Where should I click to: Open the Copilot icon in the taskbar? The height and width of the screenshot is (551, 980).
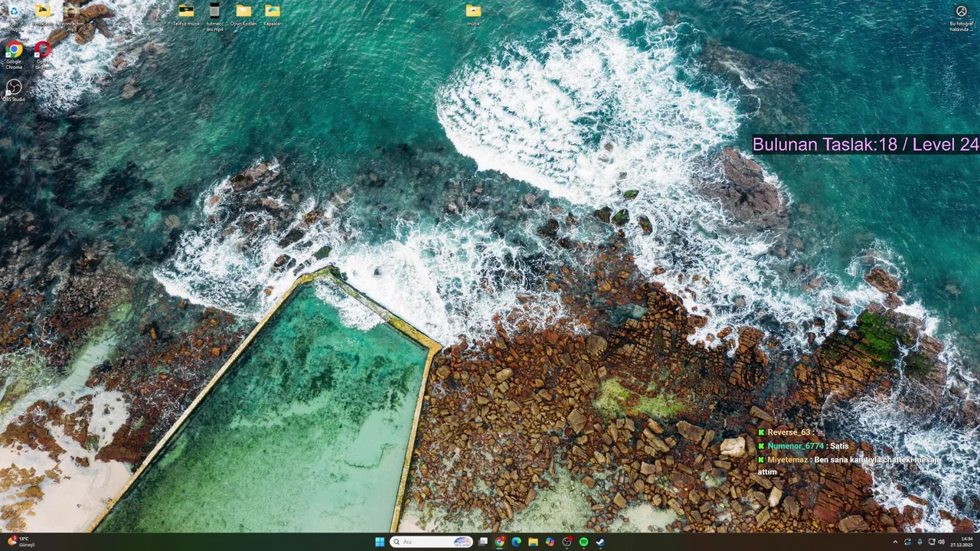[550, 542]
